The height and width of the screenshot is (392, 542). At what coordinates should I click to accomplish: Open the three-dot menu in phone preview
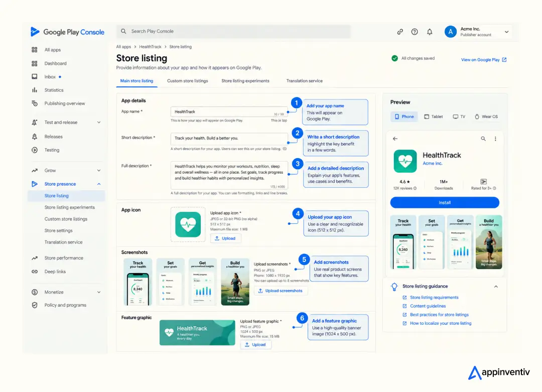coord(495,139)
